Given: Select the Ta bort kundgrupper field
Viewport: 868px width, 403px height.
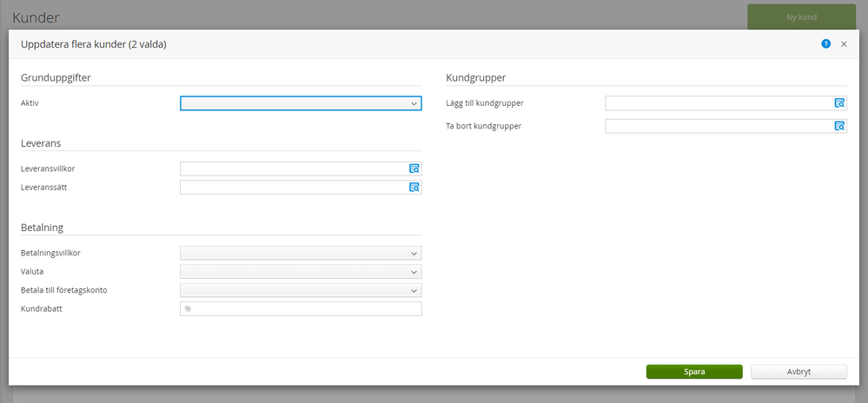Looking at the screenshot, I should coord(719,126).
